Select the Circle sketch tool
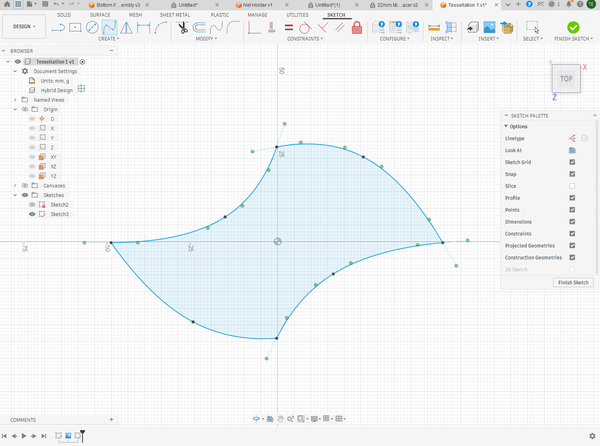 [92, 28]
